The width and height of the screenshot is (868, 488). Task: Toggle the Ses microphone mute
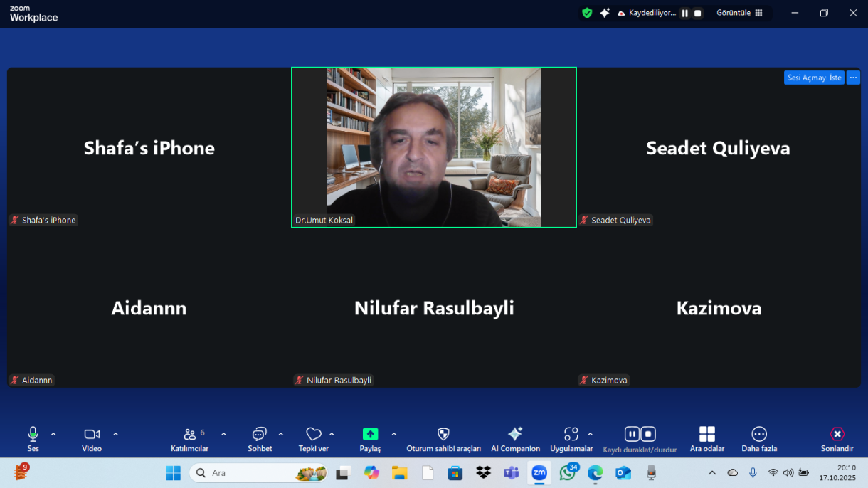pyautogui.click(x=33, y=434)
